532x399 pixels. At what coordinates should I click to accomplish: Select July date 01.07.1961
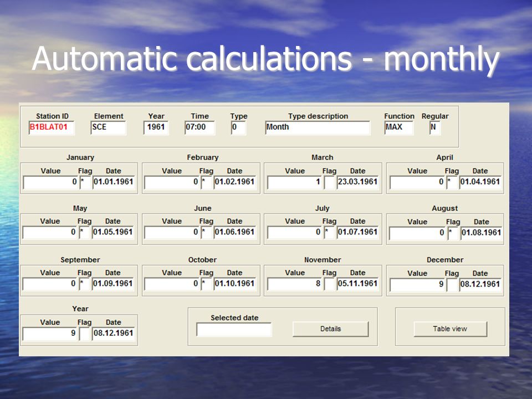click(357, 232)
